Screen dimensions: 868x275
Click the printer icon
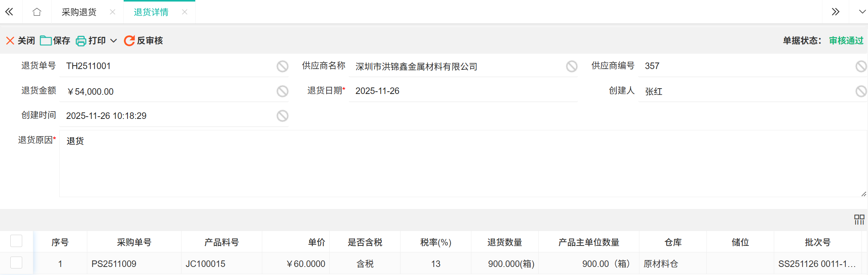81,41
